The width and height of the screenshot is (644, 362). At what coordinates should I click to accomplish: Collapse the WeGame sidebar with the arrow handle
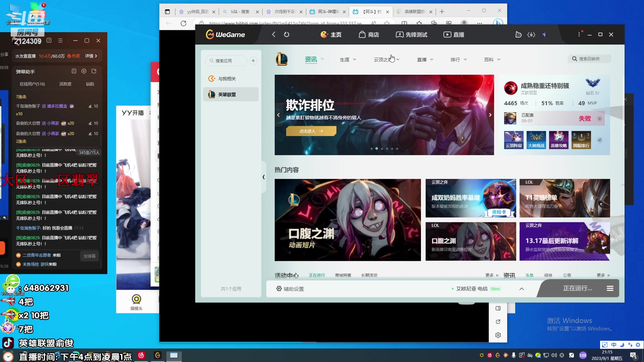pos(264,177)
